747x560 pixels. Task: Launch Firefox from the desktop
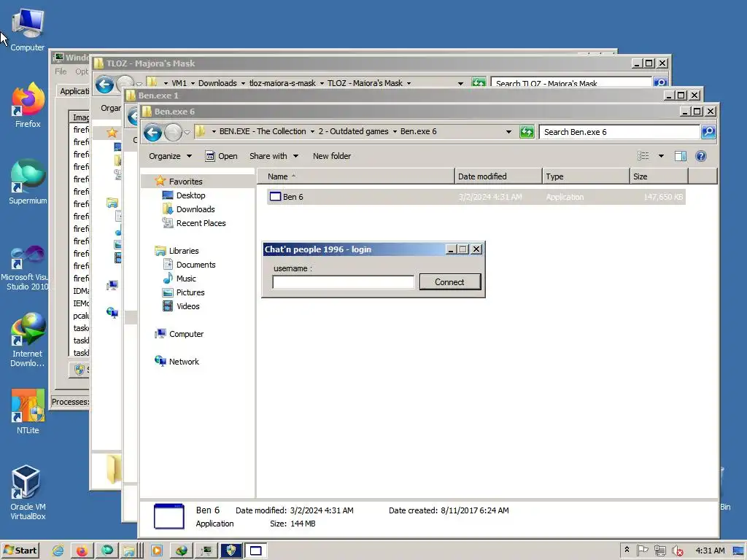click(x=28, y=105)
